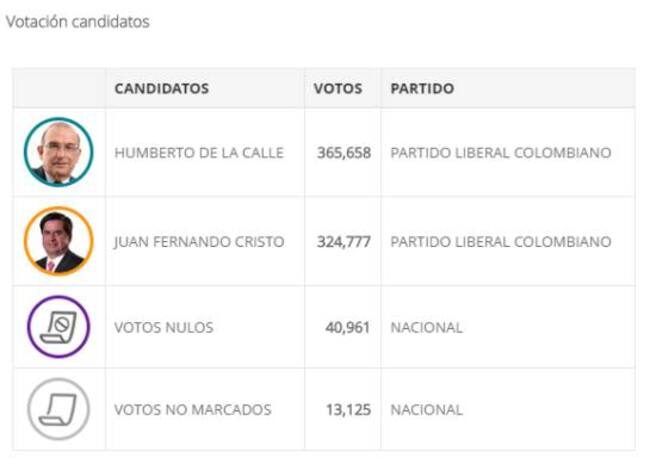
Task: Click the PARTIDO column header
Action: (422, 88)
